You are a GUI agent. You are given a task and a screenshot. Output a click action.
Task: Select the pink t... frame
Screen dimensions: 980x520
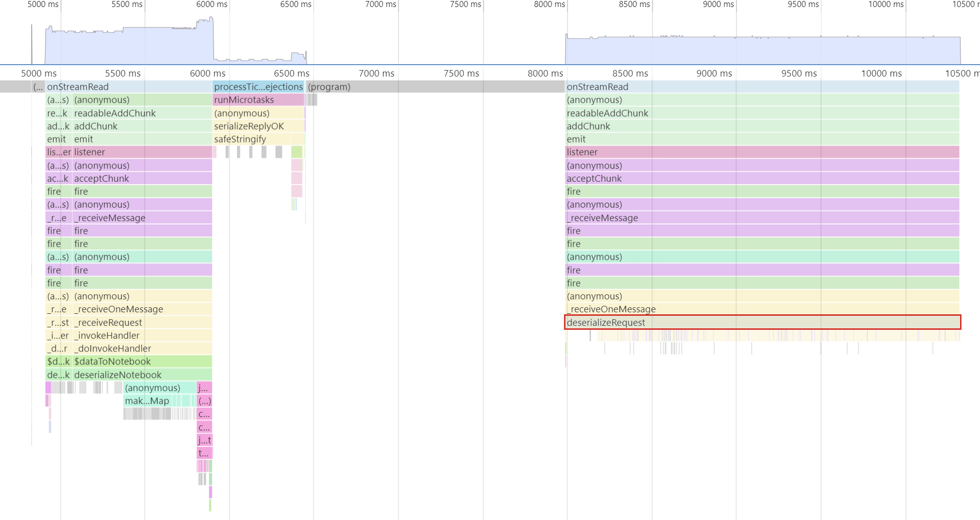[x=204, y=453]
